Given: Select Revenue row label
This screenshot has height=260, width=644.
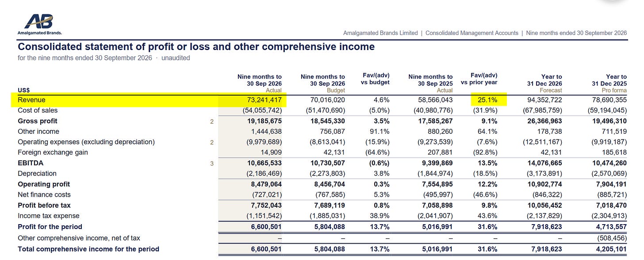Looking at the screenshot, I should (x=31, y=100).
